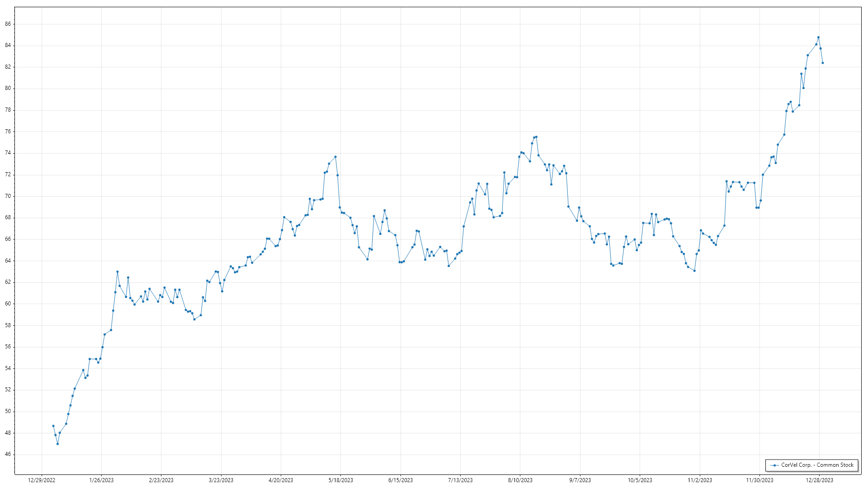The height and width of the screenshot is (488, 868).
Task: Click the 5/18/2023 x-axis date label
Action: coord(340,480)
